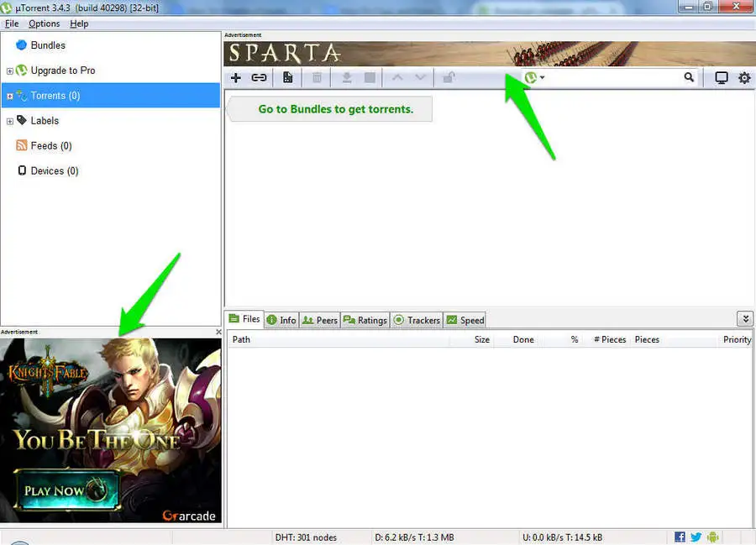Select Torrents (0) in sidebar
The image size is (756, 545).
pyautogui.click(x=110, y=96)
